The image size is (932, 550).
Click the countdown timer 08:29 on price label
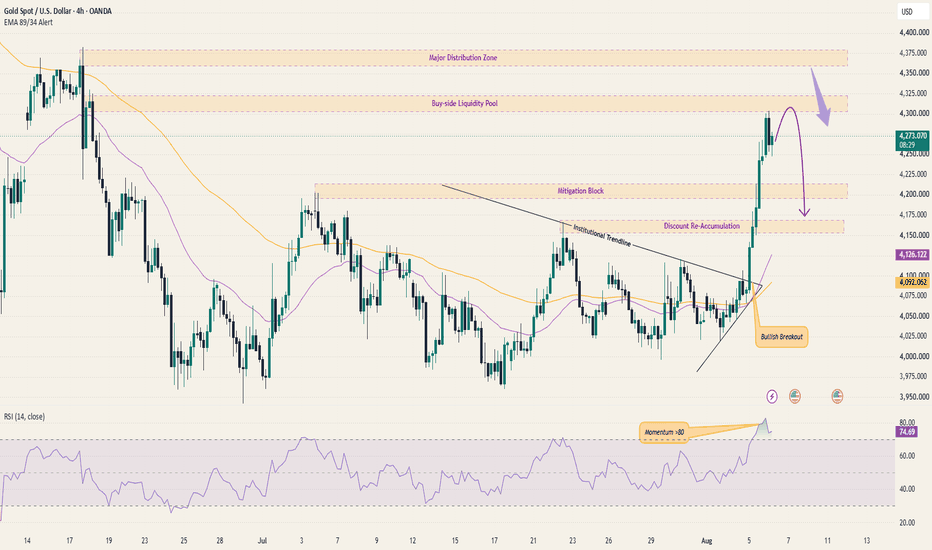[x=907, y=144]
